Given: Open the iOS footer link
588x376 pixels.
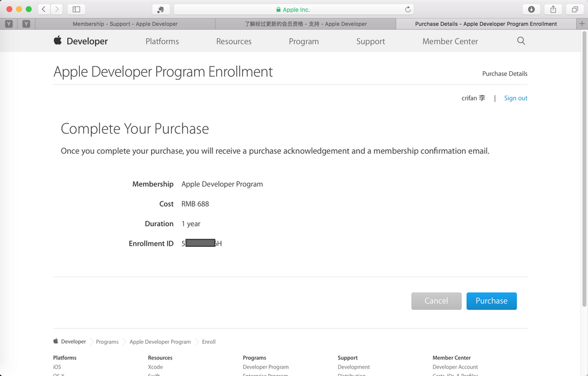Looking at the screenshot, I should pos(57,367).
